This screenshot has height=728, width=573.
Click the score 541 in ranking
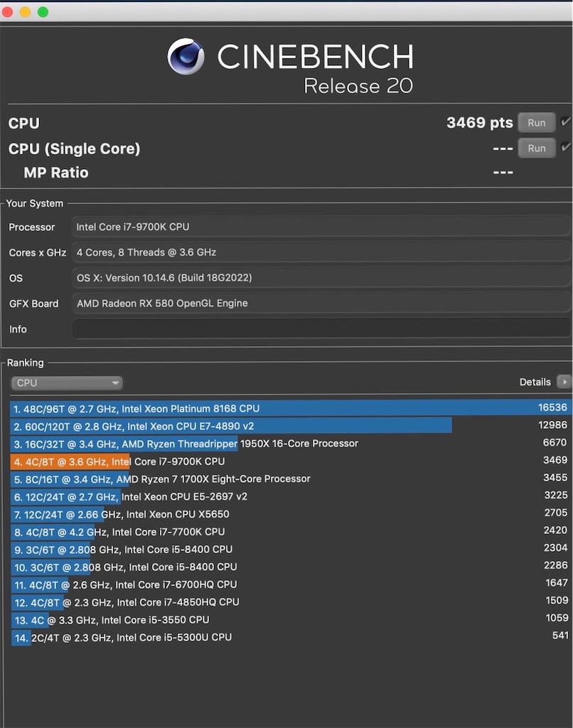pos(560,635)
